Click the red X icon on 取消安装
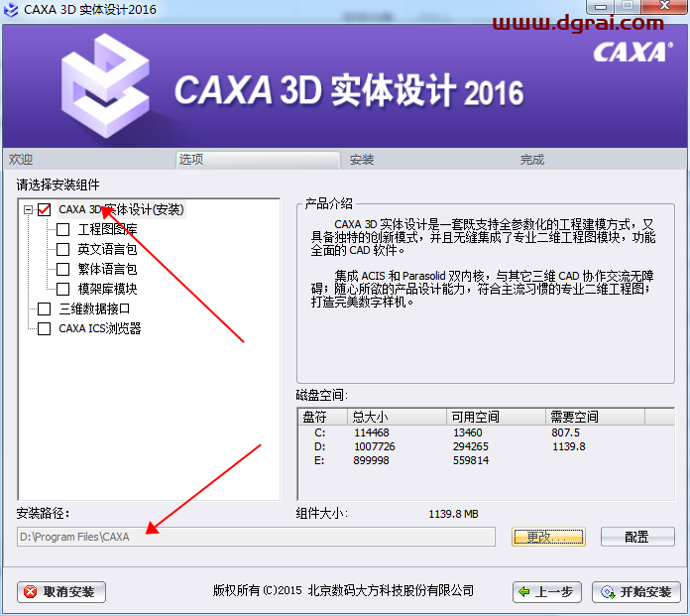Screen dimensions: 690x616 click(30, 592)
